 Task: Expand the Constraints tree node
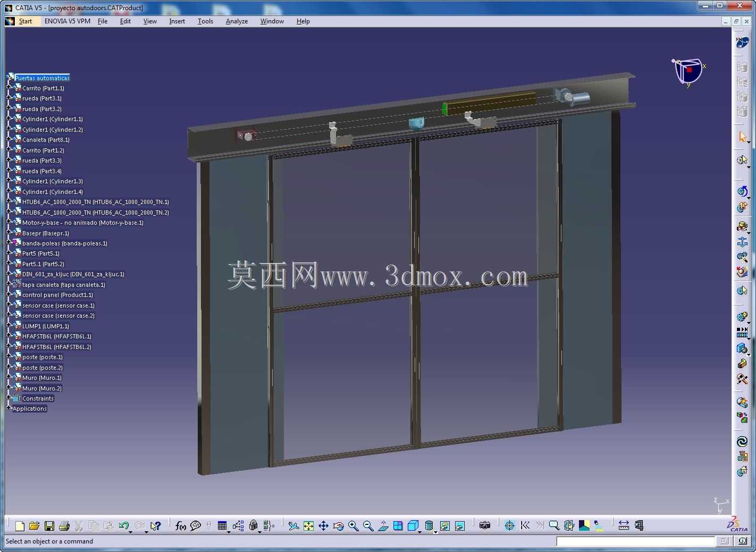9,398
